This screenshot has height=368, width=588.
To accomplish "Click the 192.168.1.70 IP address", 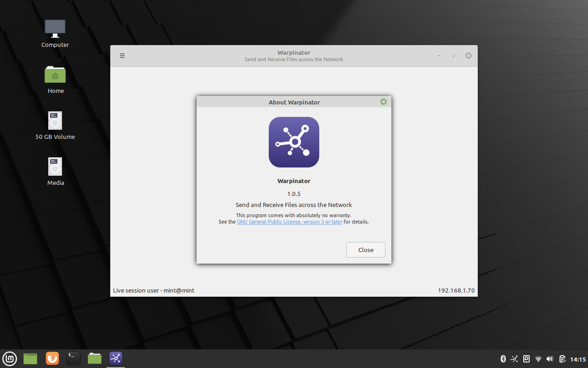I will pos(456,290).
